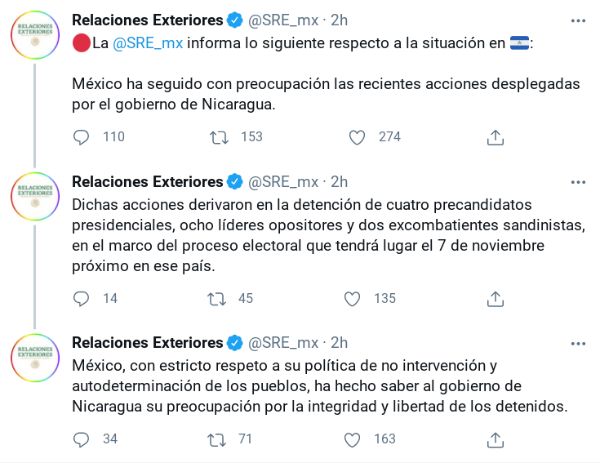Screen dimensions: 600x463
Task: Open Relaciones Exteriores profile name on first tweet
Action: [x=148, y=20]
